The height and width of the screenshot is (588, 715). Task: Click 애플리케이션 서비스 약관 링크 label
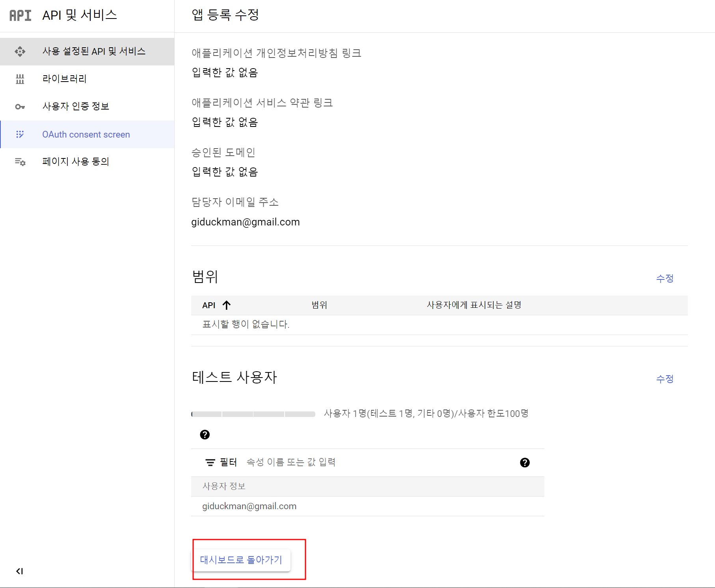click(263, 103)
